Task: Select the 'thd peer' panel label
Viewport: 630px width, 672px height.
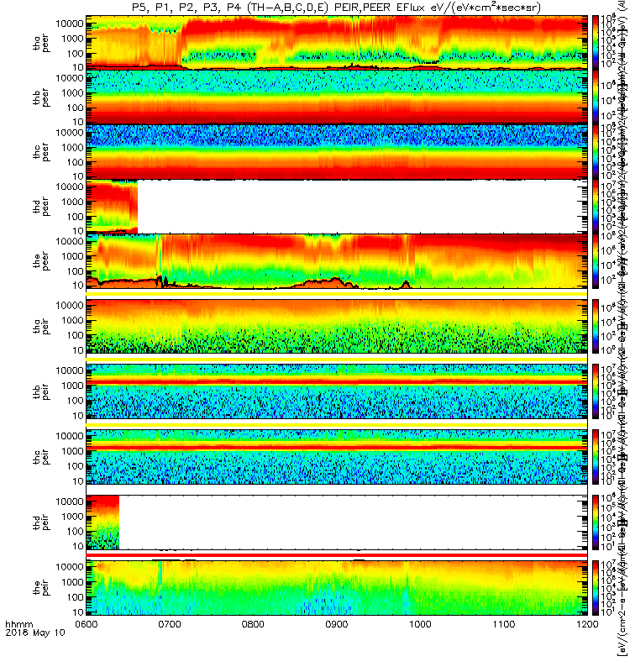Action: tap(41, 207)
